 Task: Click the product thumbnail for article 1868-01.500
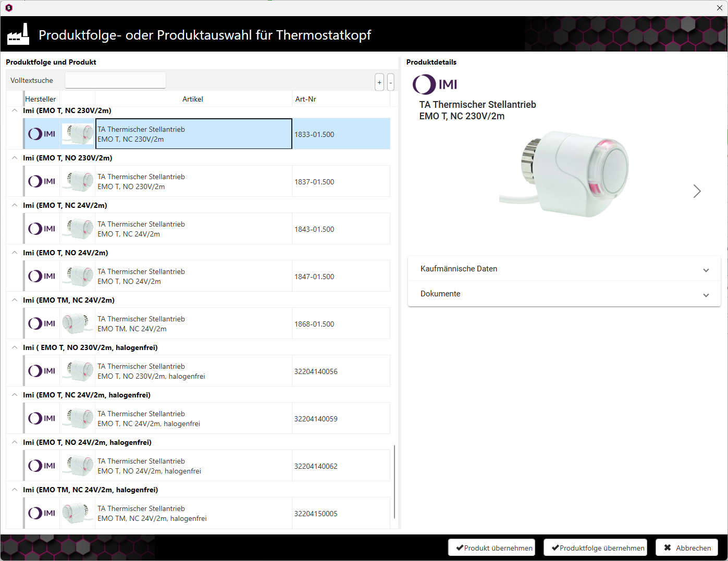click(x=78, y=323)
